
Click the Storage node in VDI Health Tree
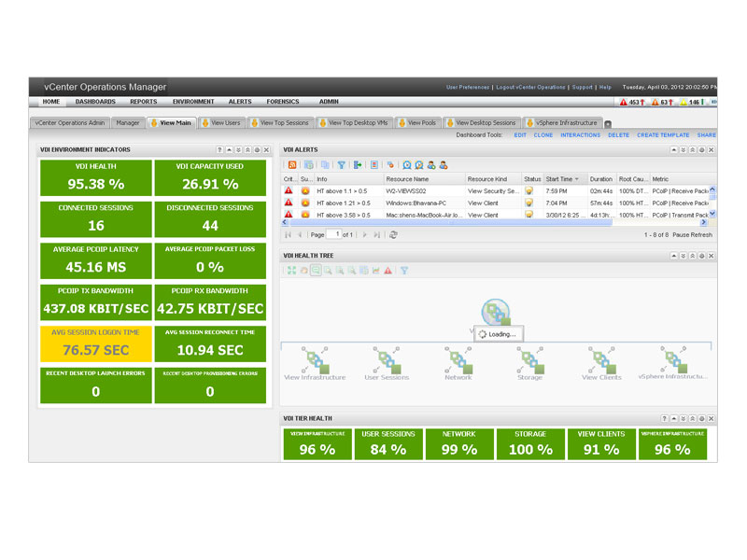click(x=529, y=363)
